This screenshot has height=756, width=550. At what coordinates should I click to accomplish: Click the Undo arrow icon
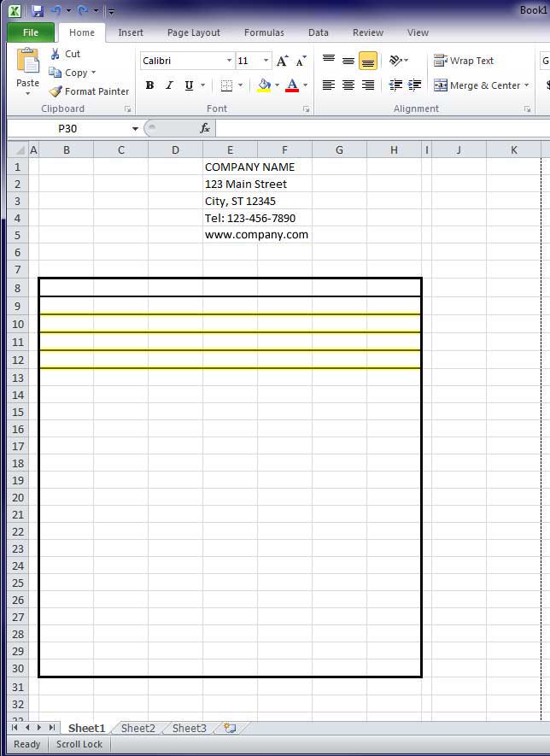[56, 10]
